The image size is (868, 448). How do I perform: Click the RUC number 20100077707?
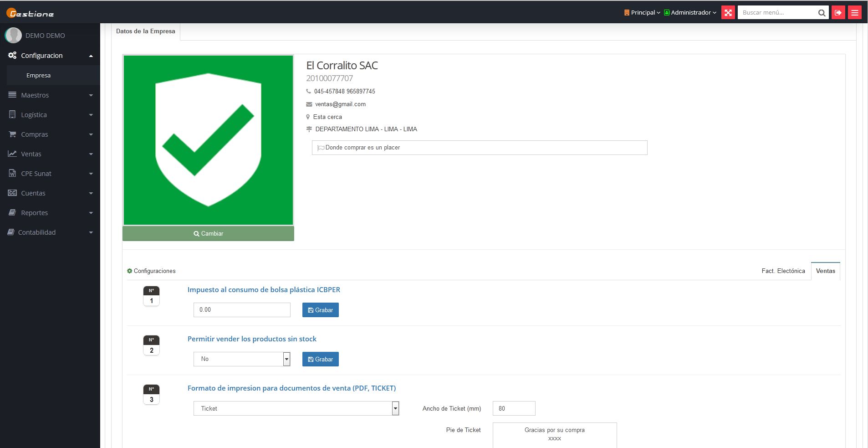(x=329, y=78)
